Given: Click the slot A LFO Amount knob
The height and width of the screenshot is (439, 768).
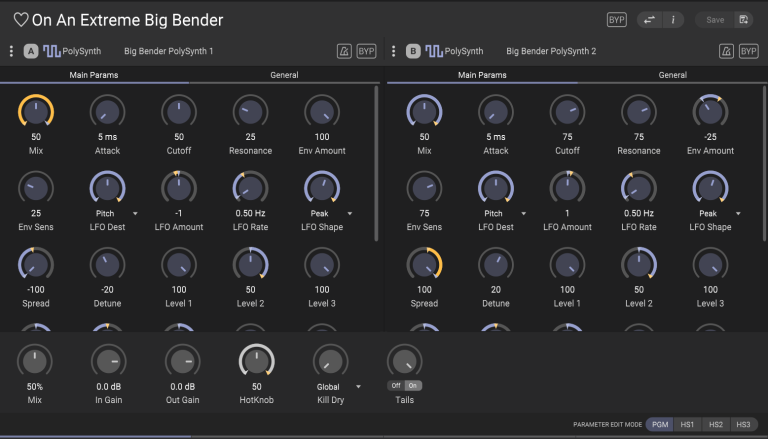Looking at the screenshot, I should [179, 188].
